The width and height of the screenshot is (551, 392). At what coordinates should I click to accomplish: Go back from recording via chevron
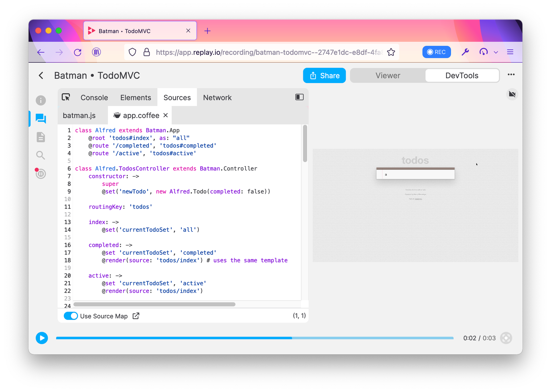coord(41,76)
